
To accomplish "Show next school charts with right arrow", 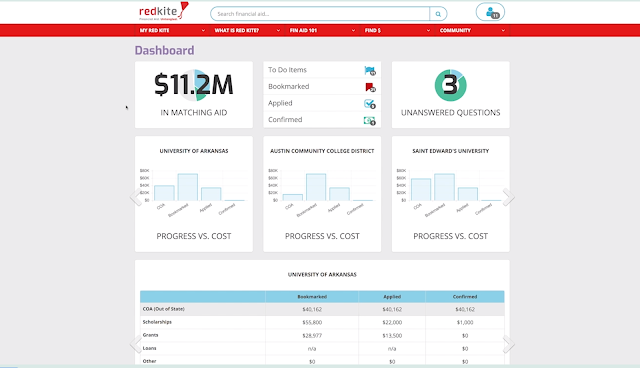I will [509, 197].
